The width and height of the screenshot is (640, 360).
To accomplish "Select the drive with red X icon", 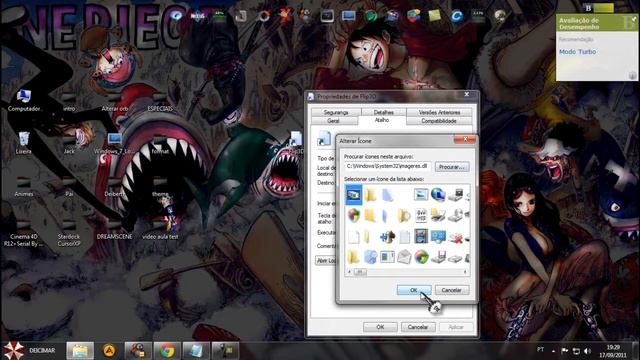I will [455, 238].
